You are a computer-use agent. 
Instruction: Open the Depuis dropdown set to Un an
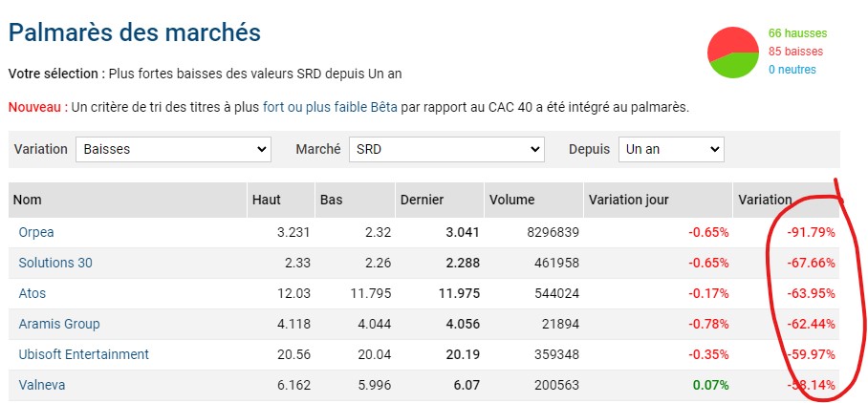click(671, 149)
